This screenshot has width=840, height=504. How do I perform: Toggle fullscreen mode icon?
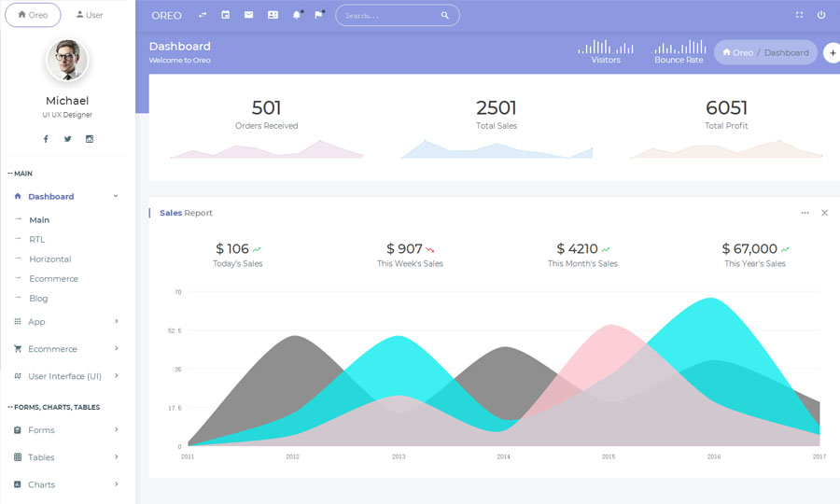tap(799, 15)
